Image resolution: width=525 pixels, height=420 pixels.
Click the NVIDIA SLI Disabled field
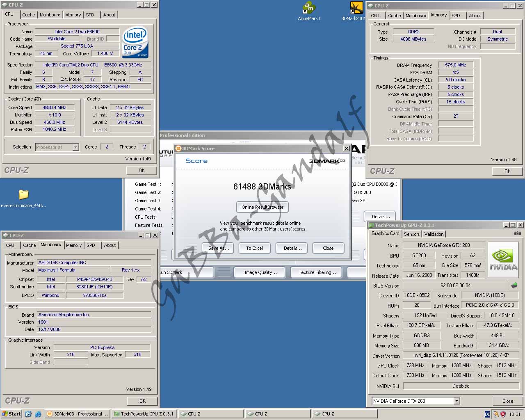pyautogui.click(x=461, y=386)
